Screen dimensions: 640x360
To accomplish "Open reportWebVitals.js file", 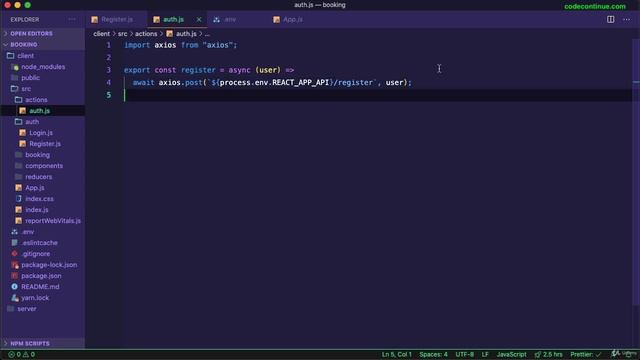I will coord(42,221).
